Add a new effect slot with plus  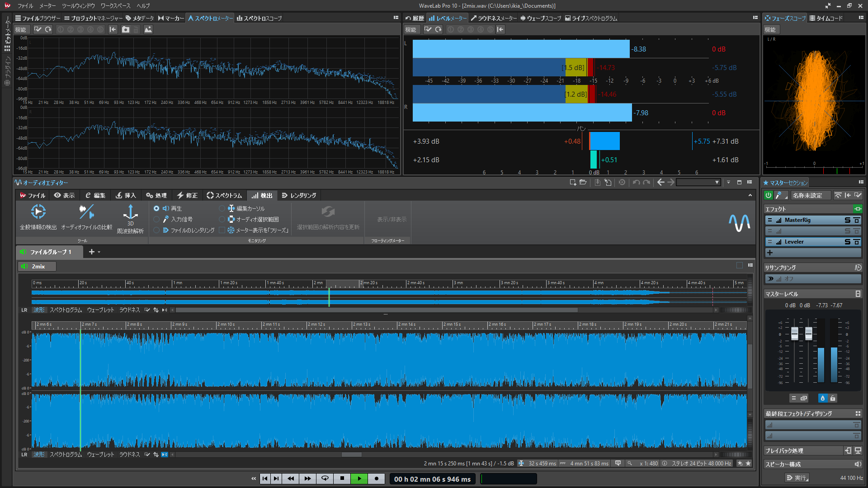(x=770, y=253)
